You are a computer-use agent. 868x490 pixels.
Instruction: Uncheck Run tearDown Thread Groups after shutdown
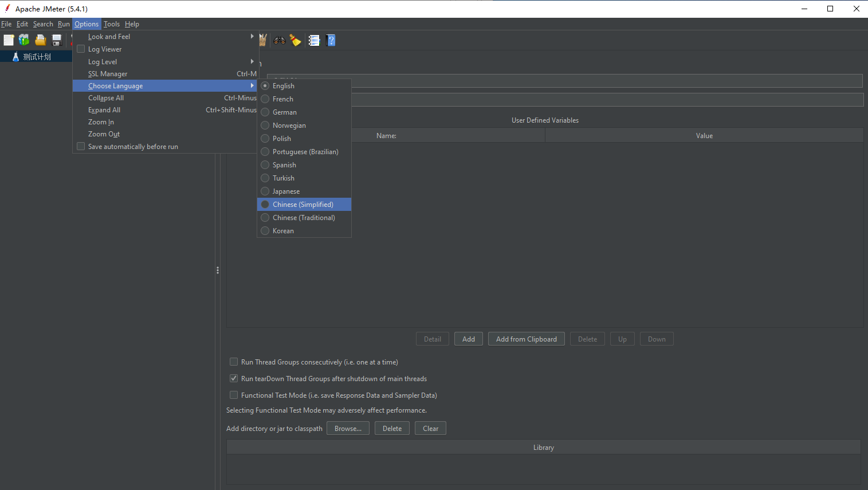pyautogui.click(x=234, y=378)
